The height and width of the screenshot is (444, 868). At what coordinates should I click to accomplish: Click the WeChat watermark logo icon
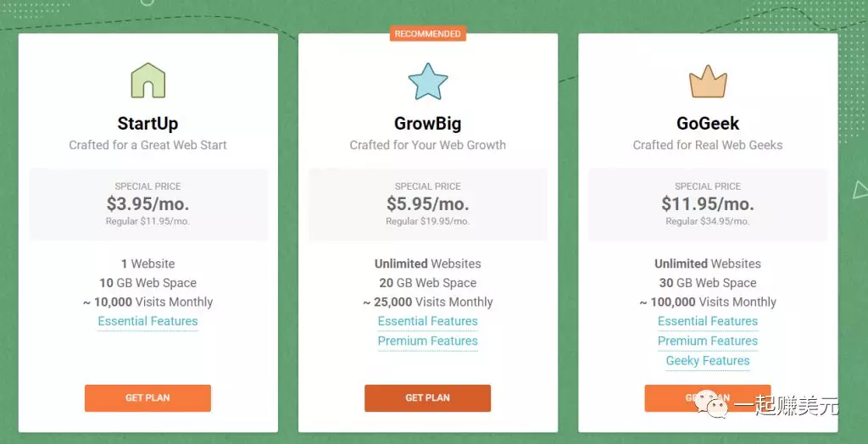tap(713, 407)
